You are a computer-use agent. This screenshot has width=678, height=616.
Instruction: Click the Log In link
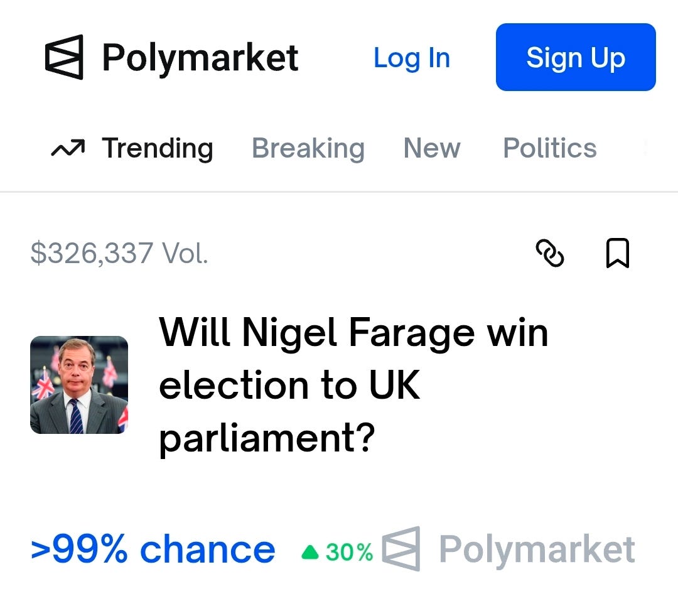pyautogui.click(x=412, y=57)
